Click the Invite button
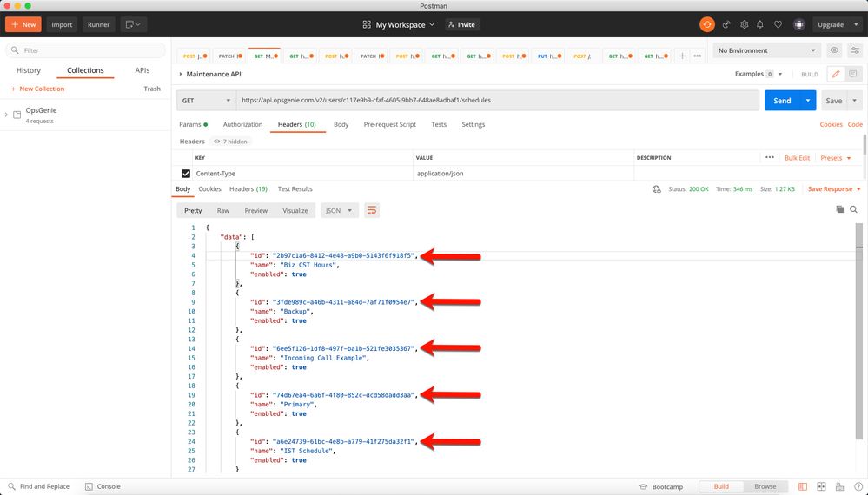868x495 pixels. click(x=461, y=24)
